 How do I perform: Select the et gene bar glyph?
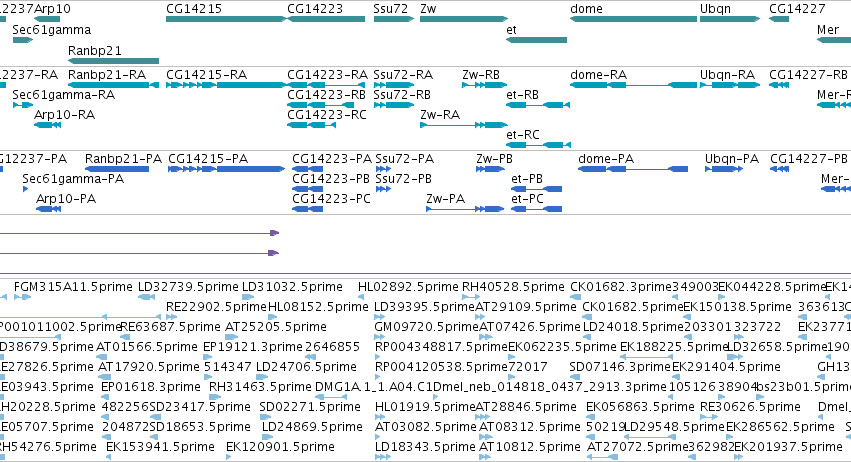coord(536,40)
